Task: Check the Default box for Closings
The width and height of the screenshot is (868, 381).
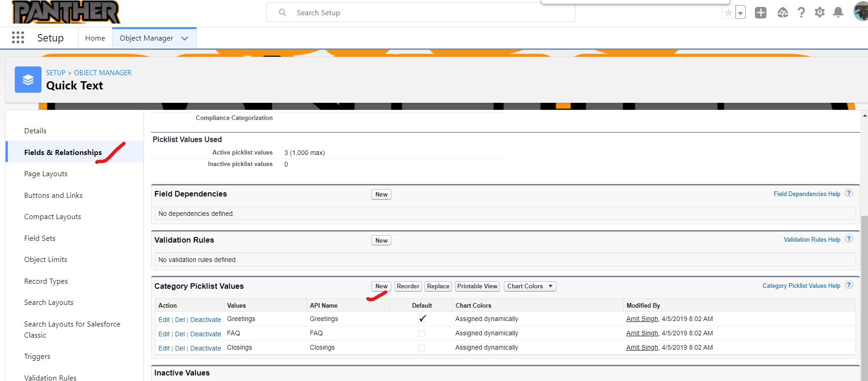Action: [x=421, y=348]
